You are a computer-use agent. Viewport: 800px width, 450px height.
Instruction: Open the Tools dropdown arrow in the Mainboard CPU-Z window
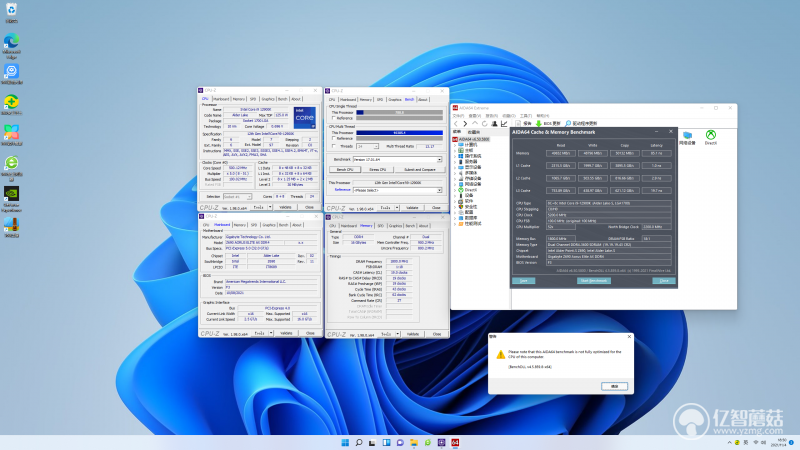click(271, 333)
